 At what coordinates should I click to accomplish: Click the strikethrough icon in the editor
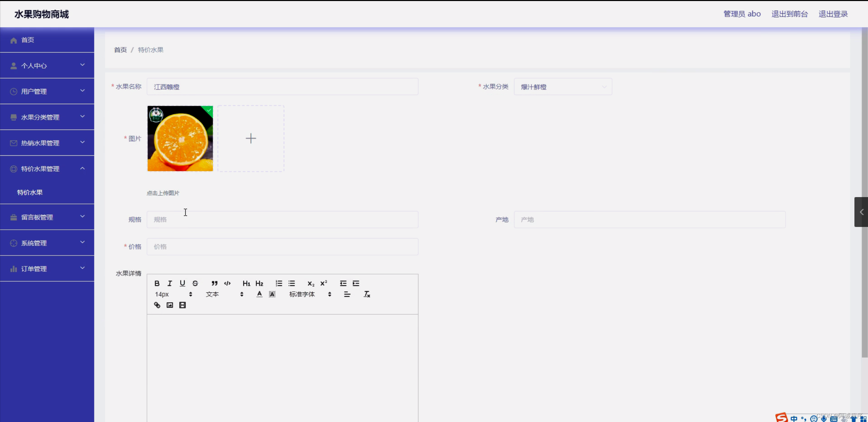coord(195,283)
